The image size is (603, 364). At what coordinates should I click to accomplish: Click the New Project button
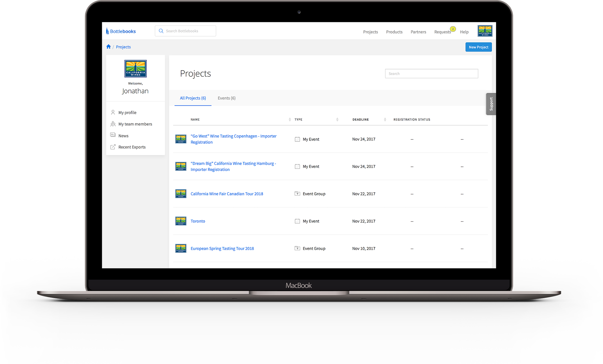pos(478,47)
